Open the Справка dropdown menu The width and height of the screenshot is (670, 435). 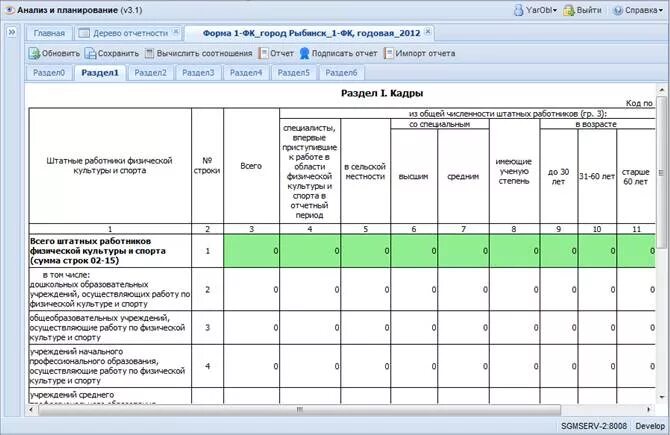[x=660, y=10]
